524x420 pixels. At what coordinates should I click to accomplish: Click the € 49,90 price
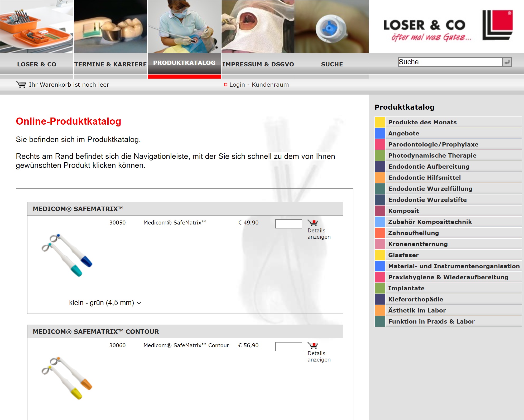tap(248, 223)
